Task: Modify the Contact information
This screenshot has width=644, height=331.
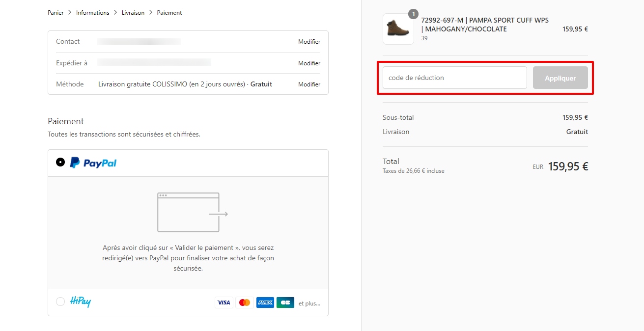Action: click(309, 42)
